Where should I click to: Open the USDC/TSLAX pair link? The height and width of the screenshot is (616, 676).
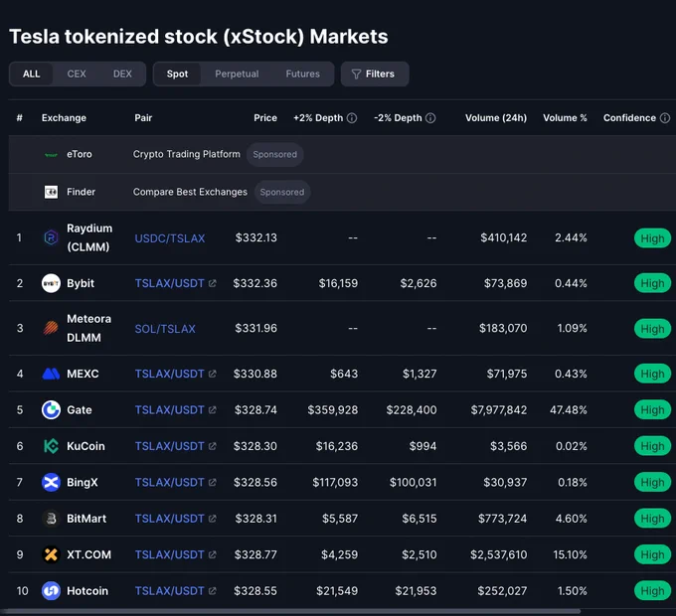tap(170, 238)
